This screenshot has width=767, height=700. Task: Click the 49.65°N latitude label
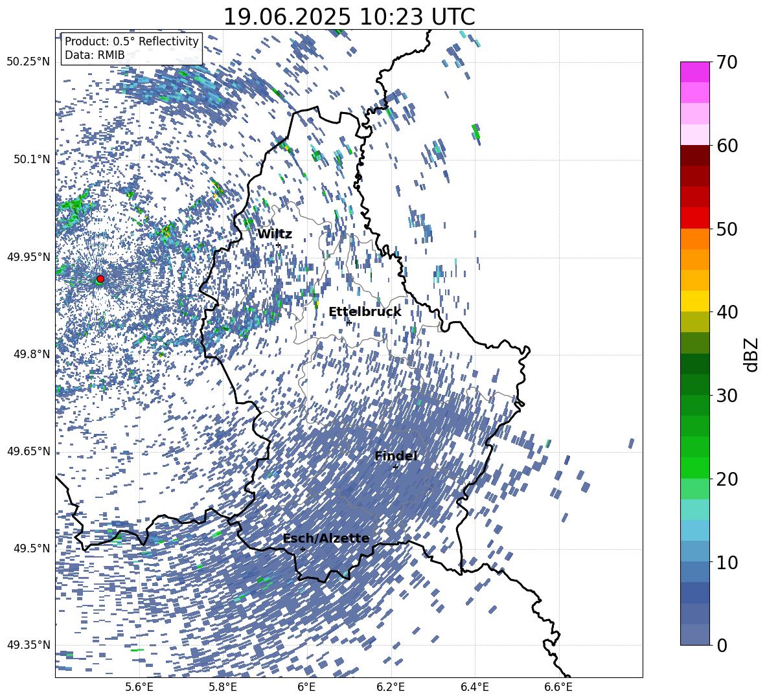coord(29,451)
